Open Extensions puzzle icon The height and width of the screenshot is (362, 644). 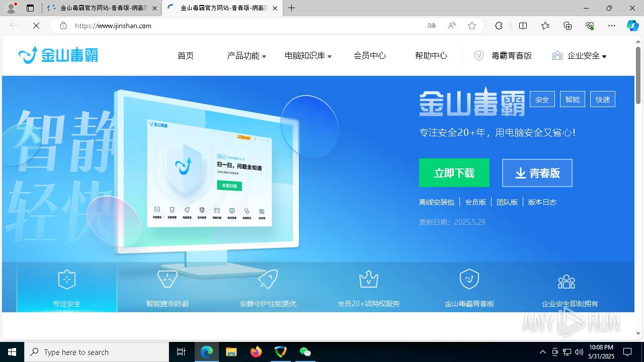[x=499, y=26]
